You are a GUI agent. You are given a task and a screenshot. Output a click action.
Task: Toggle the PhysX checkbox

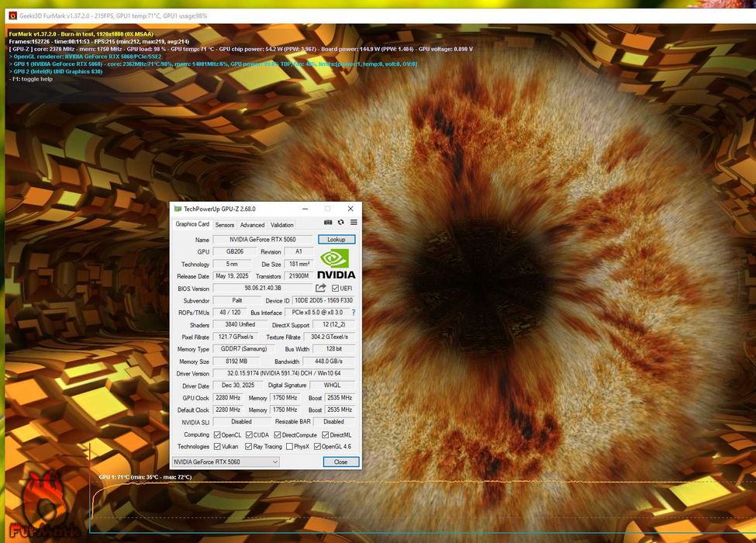coord(288,447)
